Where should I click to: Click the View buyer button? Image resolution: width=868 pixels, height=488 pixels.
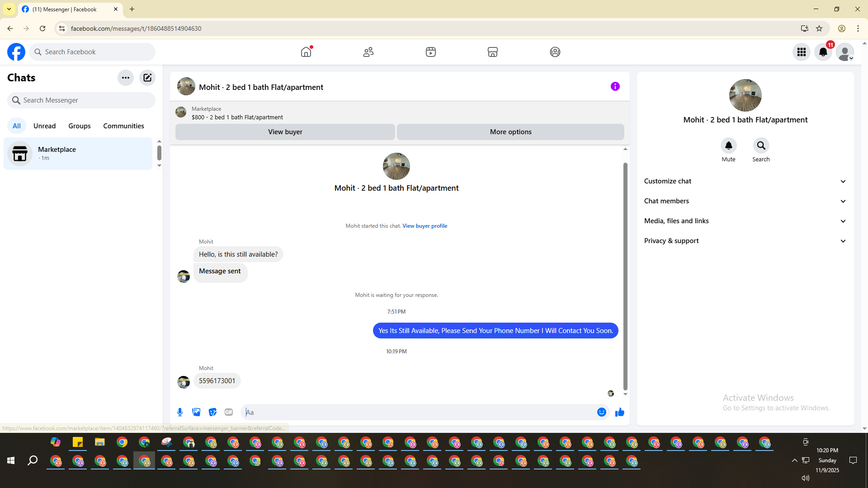(x=285, y=132)
